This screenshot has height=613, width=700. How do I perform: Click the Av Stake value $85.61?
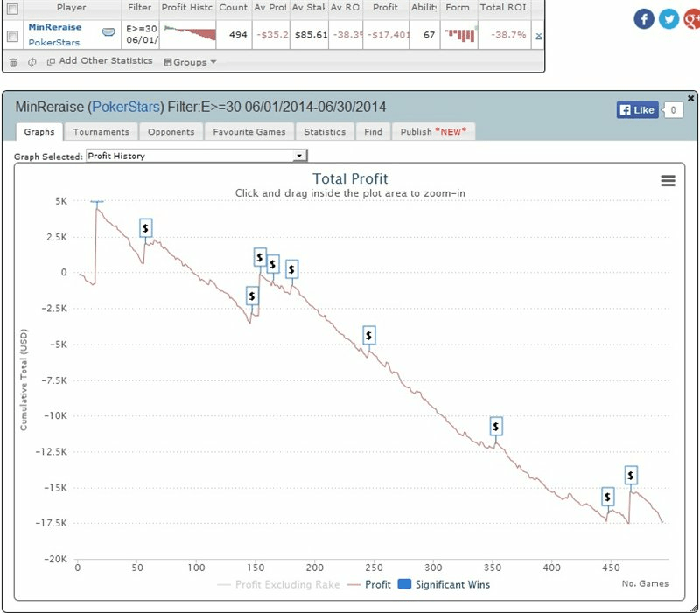[x=311, y=35]
